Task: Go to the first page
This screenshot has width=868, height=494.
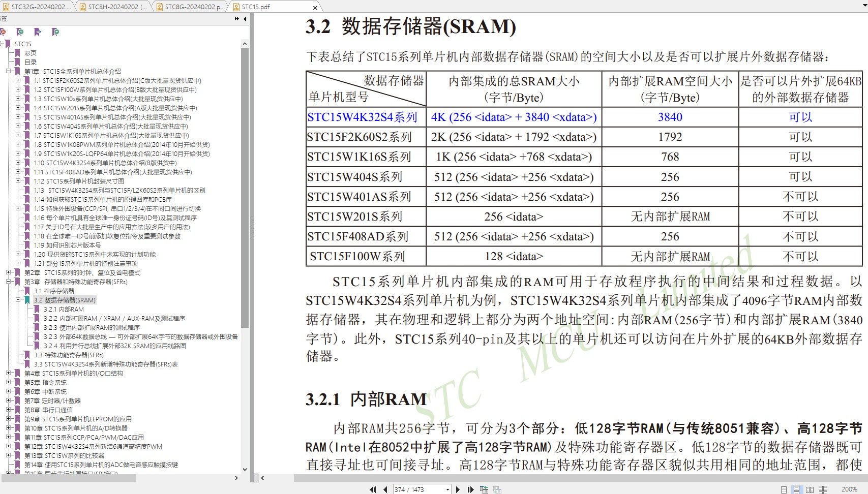Action: click(x=373, y=489)
